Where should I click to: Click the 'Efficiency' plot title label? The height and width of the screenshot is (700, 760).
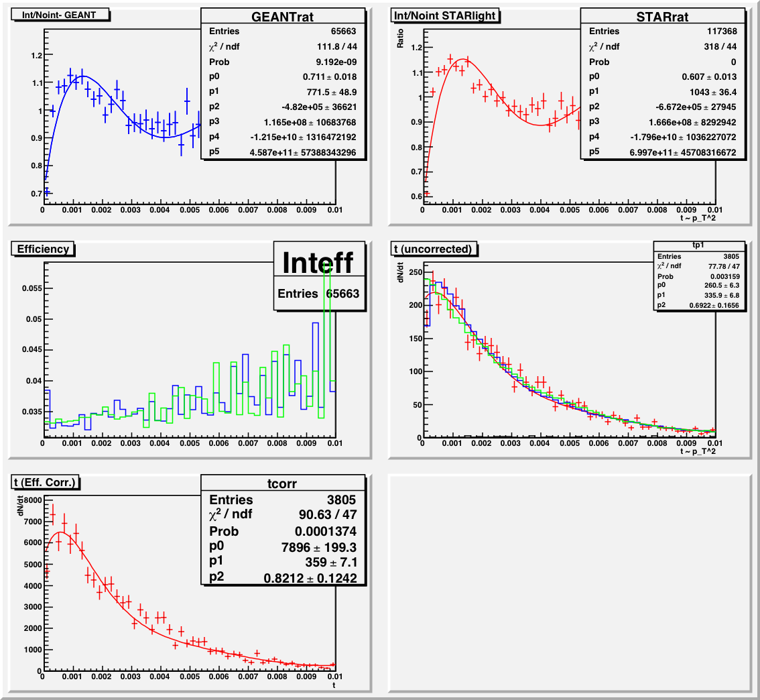pos(43,249)
